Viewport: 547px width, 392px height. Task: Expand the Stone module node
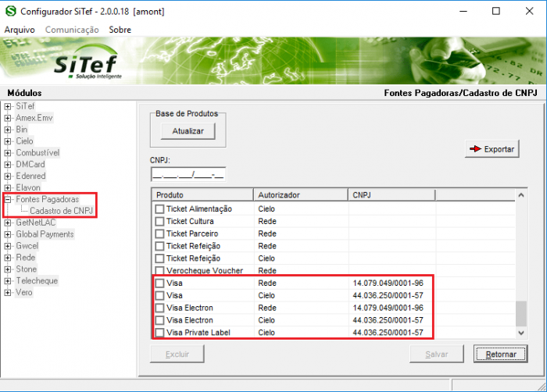pyautogui.click(x=7, y=269)
